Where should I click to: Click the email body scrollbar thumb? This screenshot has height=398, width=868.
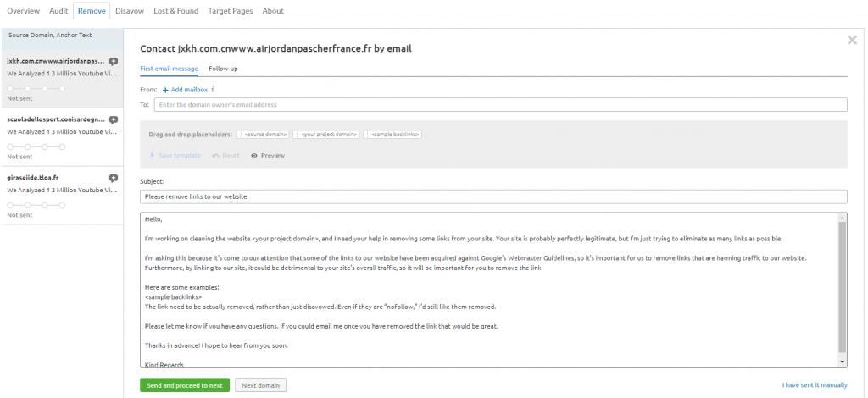(x=843, y=287)
